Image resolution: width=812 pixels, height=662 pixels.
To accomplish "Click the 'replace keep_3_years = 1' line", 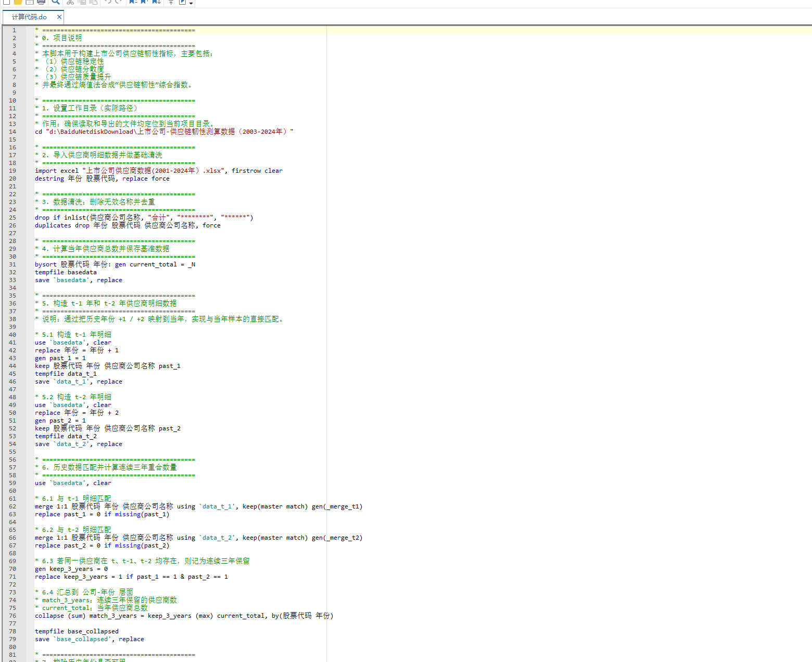I will [131, 577].
